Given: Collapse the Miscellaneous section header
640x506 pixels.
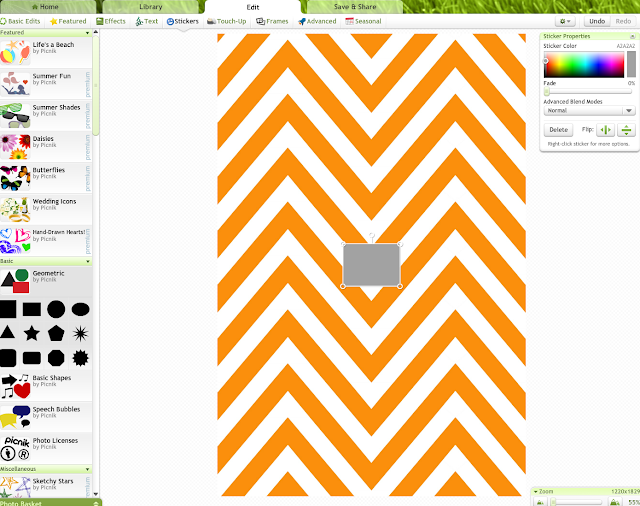Looking at the screenshot, I should tap(46, 469).
